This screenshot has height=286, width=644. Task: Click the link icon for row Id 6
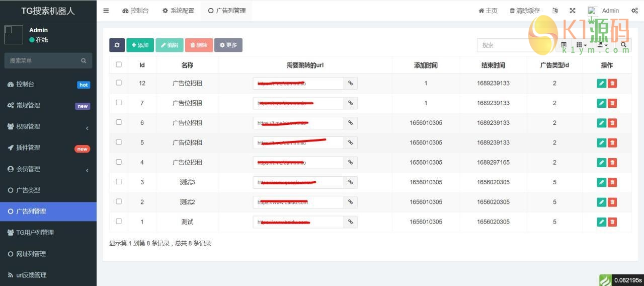pos(351,123)
